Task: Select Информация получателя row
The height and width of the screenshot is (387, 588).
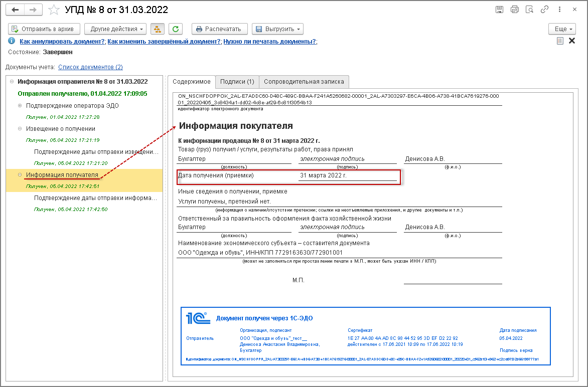Action: (x=62, y=174)
